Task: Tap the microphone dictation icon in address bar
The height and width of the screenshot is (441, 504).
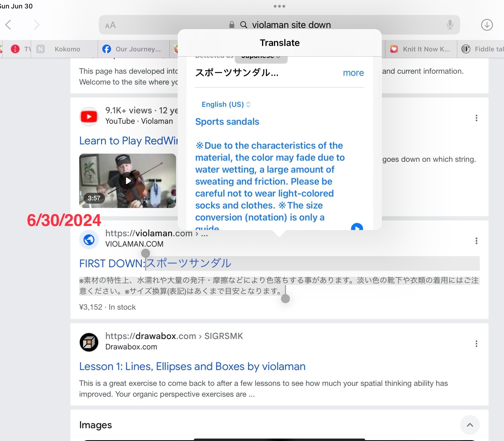Action: [450, 25]
